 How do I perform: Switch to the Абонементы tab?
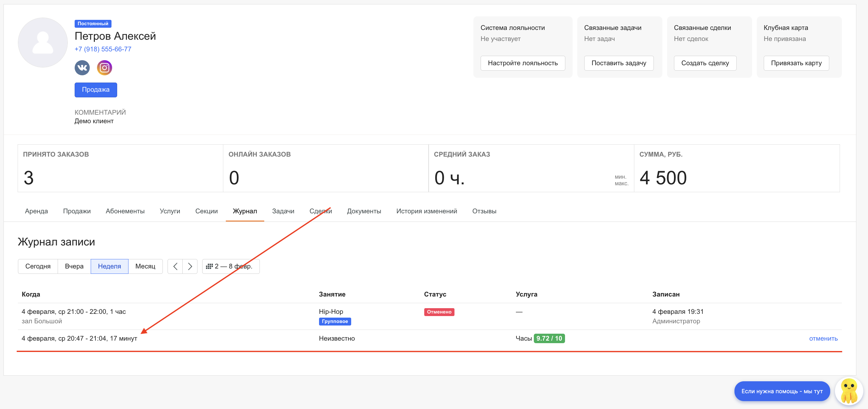tap(125, 211)
